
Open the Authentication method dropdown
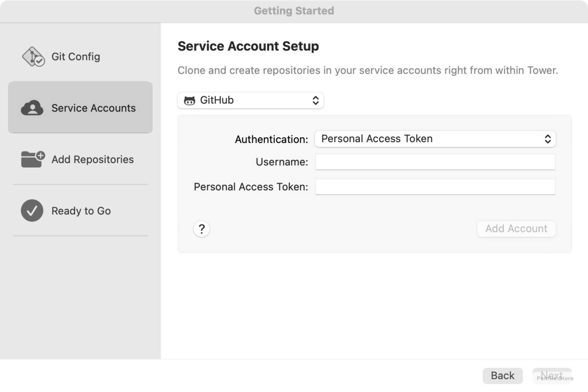point(435,139)
